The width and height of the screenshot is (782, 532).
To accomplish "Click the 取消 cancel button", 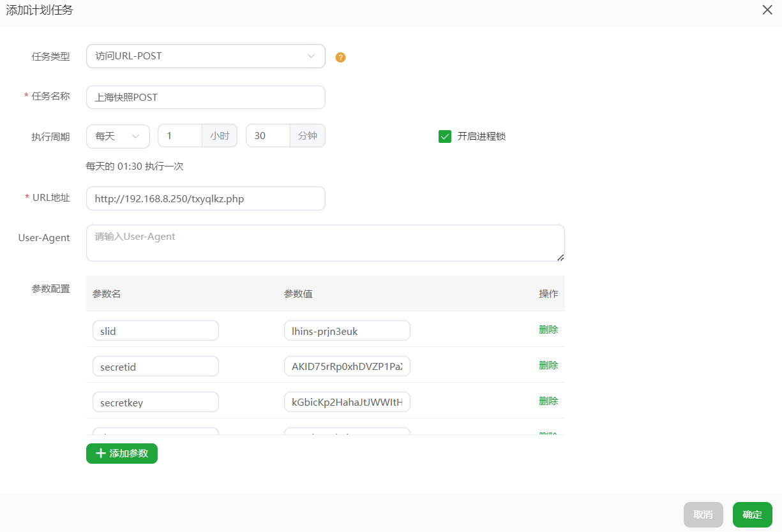I will tap(703, 515).
